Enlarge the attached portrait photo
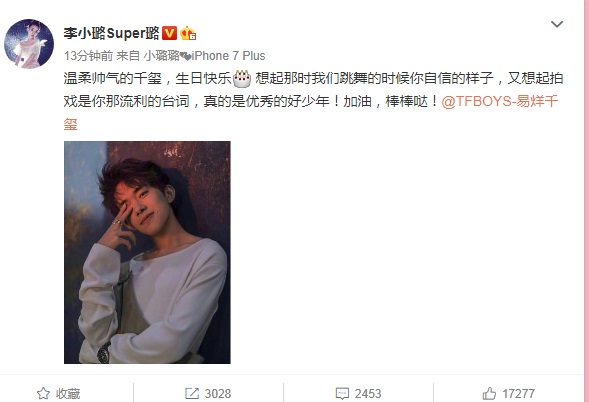 pyautogui.click(x=147, y=252)
